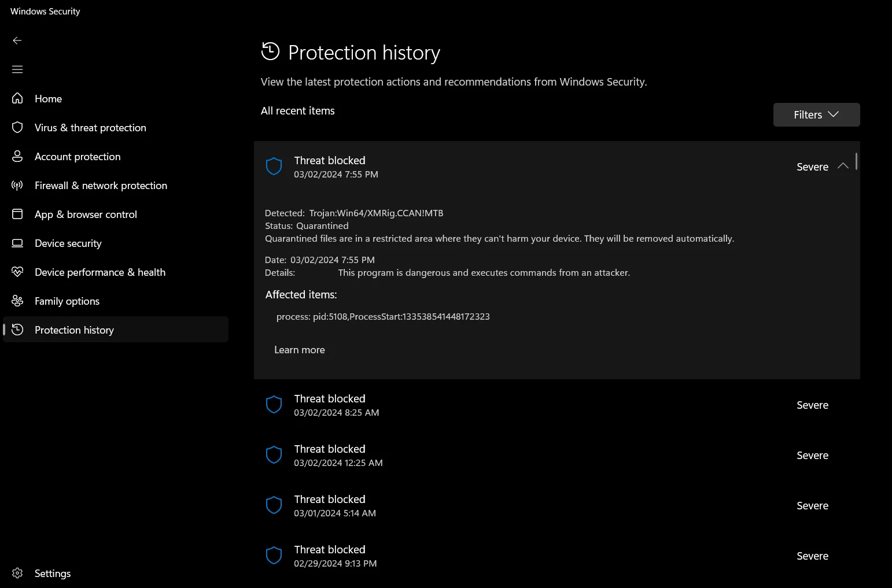
Task: Open Device performance & health
Action: (116, 272)
